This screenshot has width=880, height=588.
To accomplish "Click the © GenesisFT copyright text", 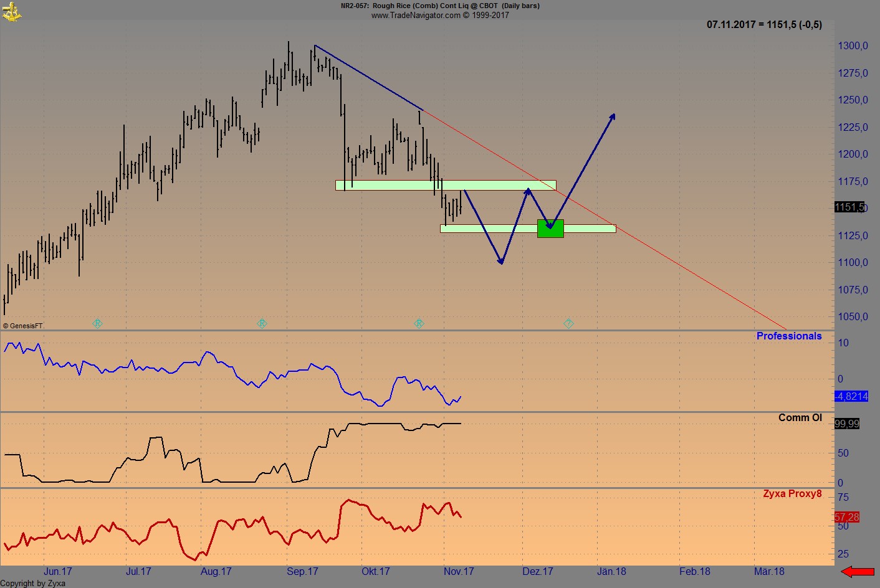I will pos(23,326).
